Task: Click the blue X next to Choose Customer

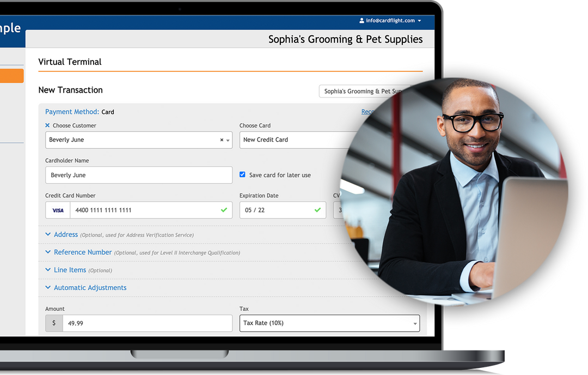Action: 47,125
